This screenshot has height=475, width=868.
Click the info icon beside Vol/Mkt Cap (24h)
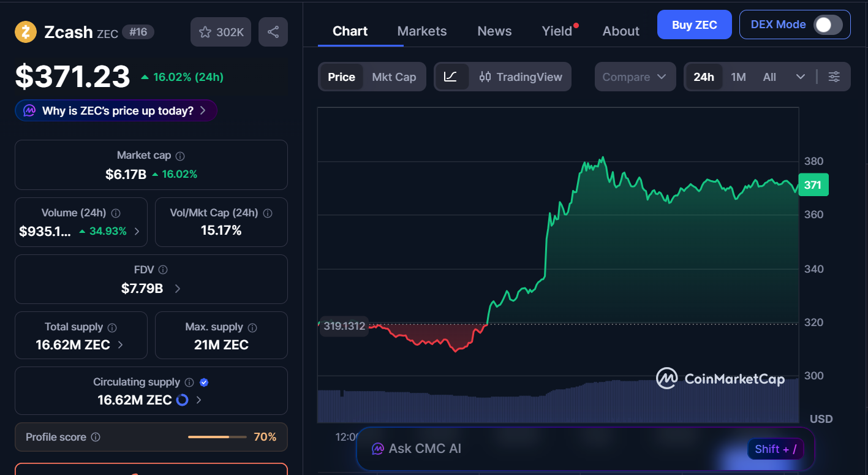(x=268, y=213)
